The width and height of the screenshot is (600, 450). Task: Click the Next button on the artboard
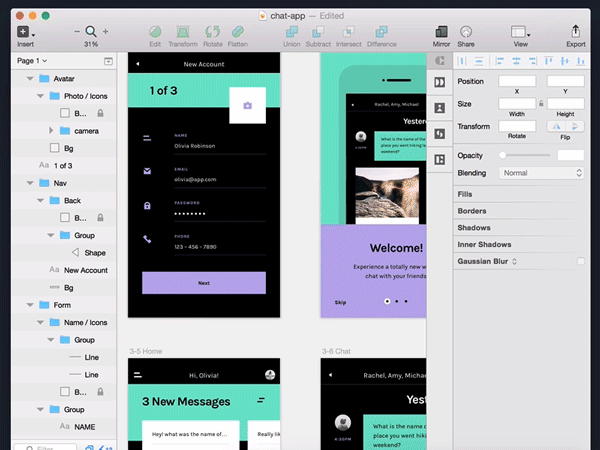pyautogui.click(x=204, y=283)
